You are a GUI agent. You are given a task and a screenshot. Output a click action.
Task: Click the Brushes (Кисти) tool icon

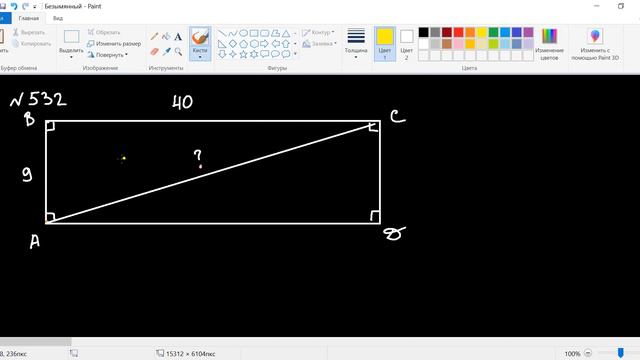click(x=200, y=37)
